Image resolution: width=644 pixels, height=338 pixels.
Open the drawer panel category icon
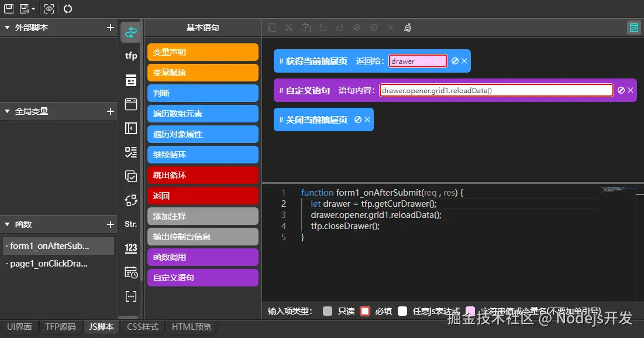(130, 128)
